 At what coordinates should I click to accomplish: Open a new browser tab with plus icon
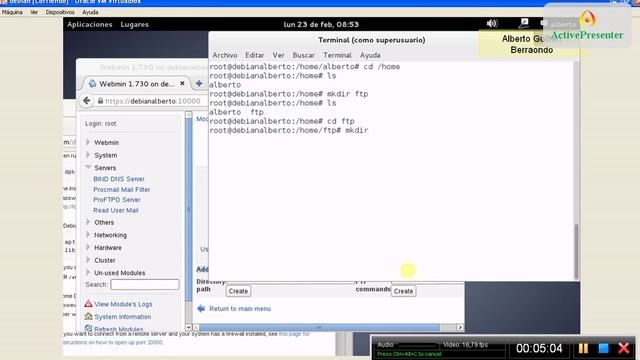pos(199,83)
